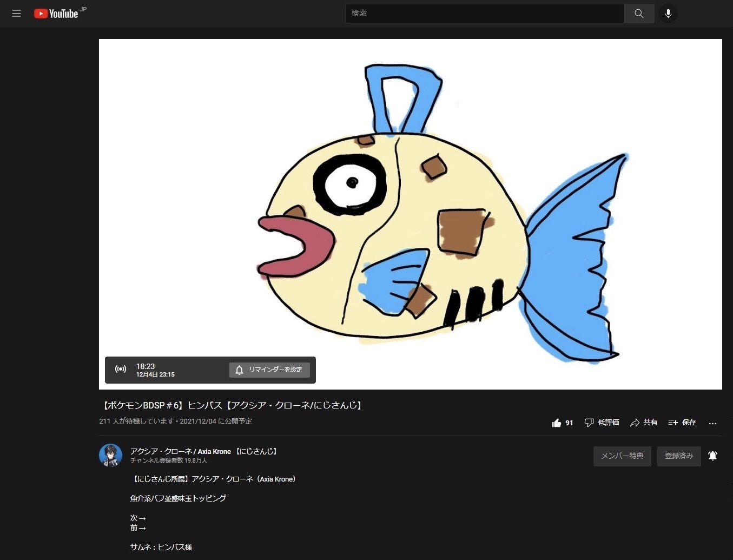Click the Feebas drawing video thumbnail
This screenshot has width=733, height=560.
pos(411,214)
